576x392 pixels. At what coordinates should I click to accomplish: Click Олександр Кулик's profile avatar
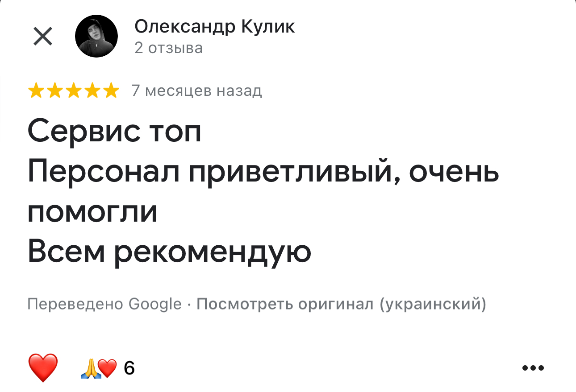[x=96, y=36]
